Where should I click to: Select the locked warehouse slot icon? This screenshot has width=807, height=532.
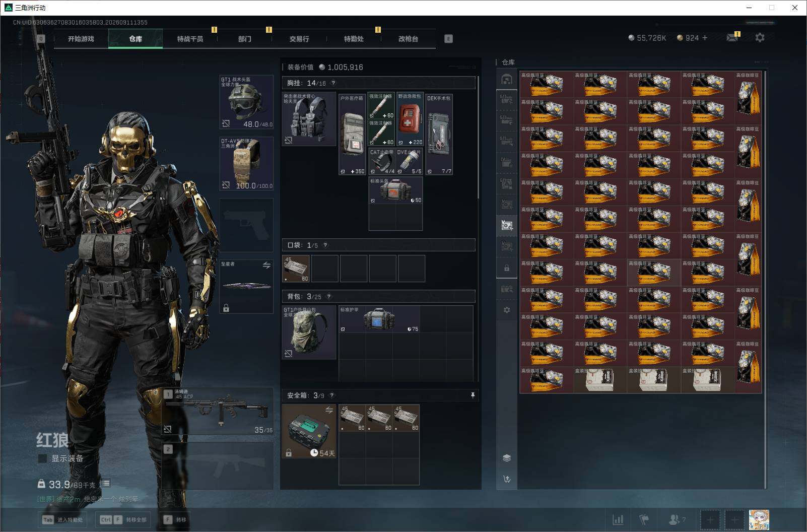click(507, 268)
